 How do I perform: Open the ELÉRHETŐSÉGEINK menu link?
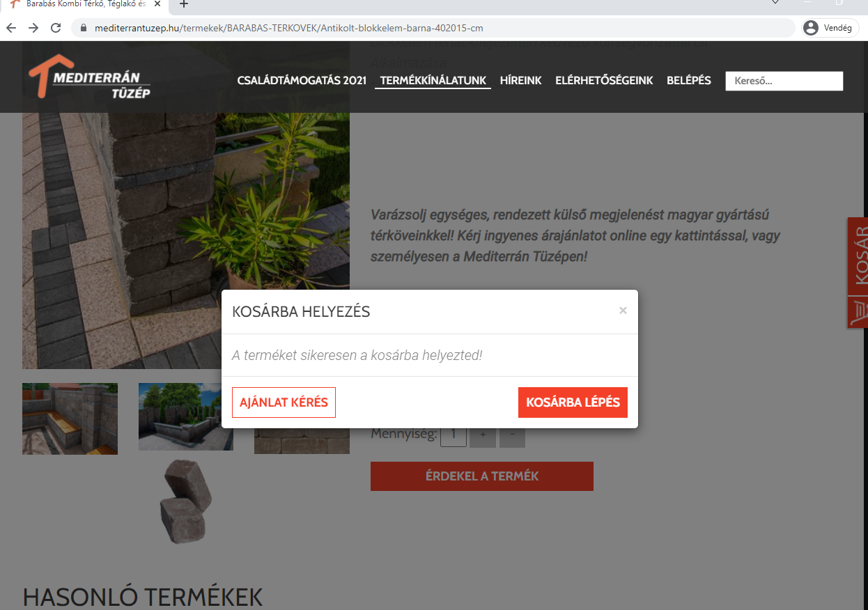click(604, 81)
